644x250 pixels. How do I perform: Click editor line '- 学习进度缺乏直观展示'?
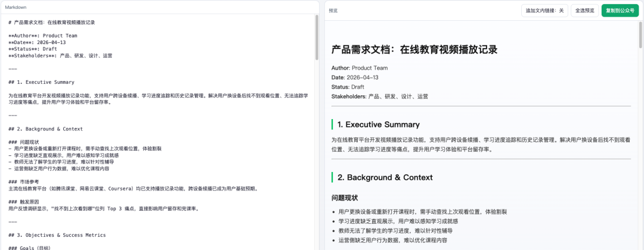63,155
